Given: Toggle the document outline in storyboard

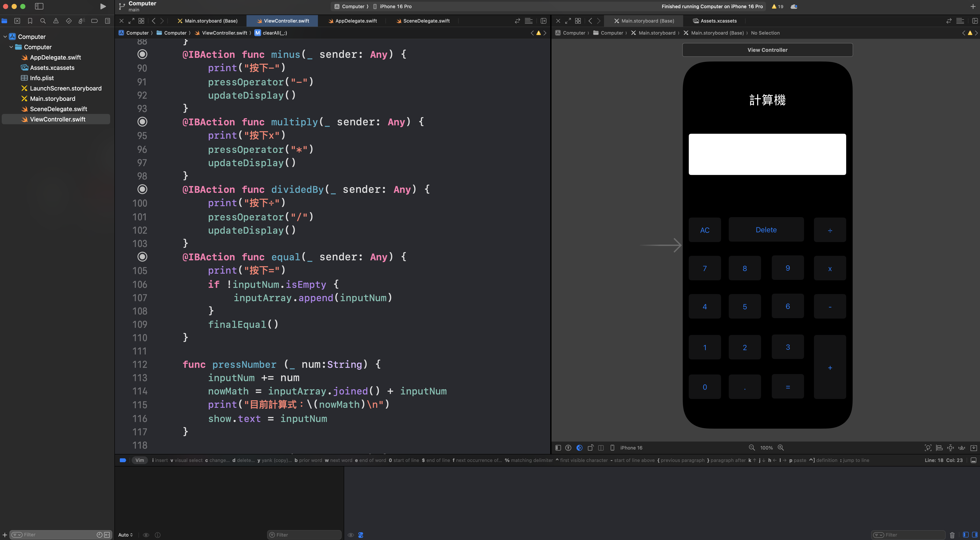Looking at the screenshot, I should click(x=558, y=448).
